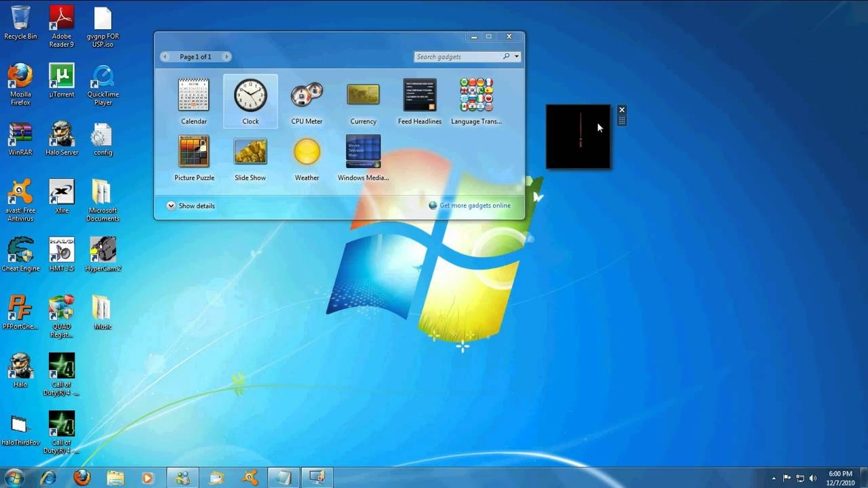Select the Windows Media Center gadget
This screenshot has width=868, height=488.
pos(363,158)
